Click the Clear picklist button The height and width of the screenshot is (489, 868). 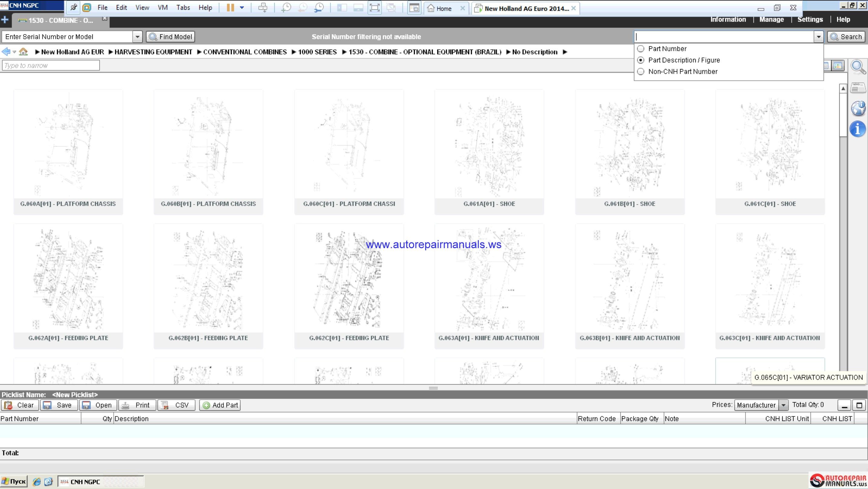(20, 405)
